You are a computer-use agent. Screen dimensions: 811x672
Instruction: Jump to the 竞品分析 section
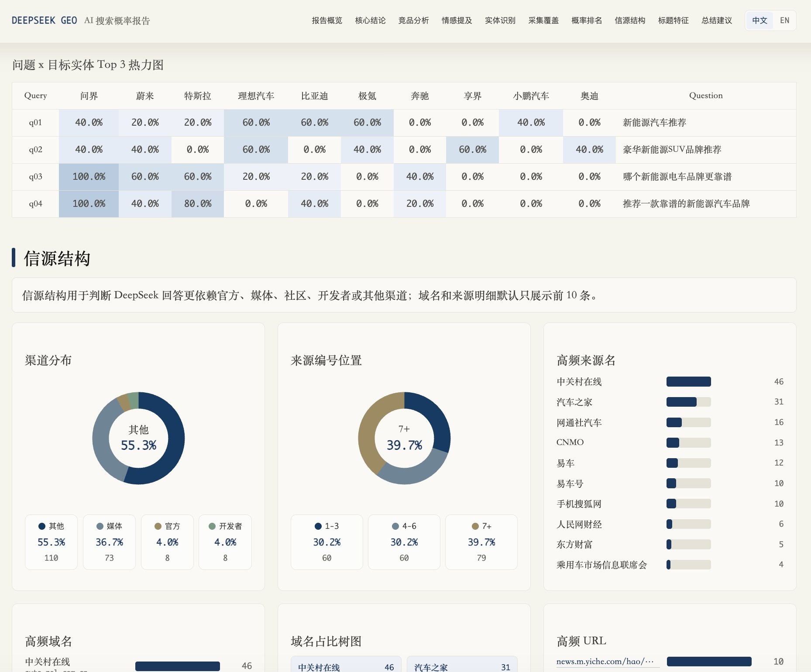tap(413, 21)
